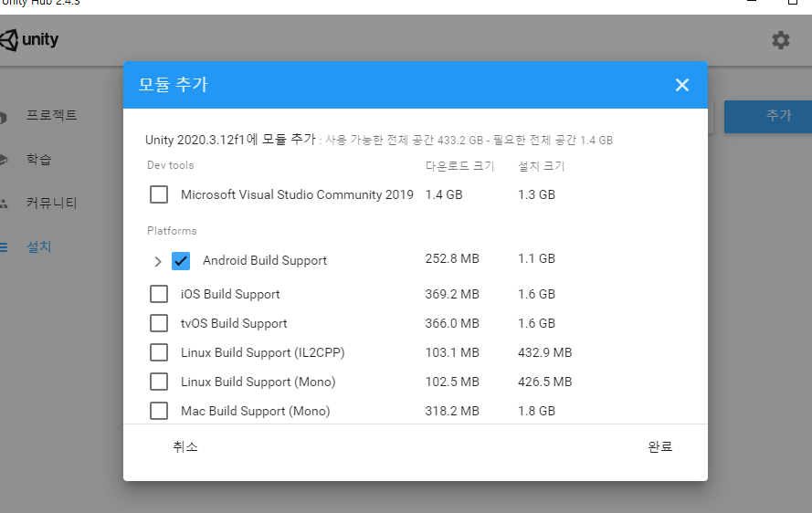Viewport: 812px width, 513px height.
Task: Open Unity Hub settings gear
Action: pyautogui.click(x=780, y=40)
